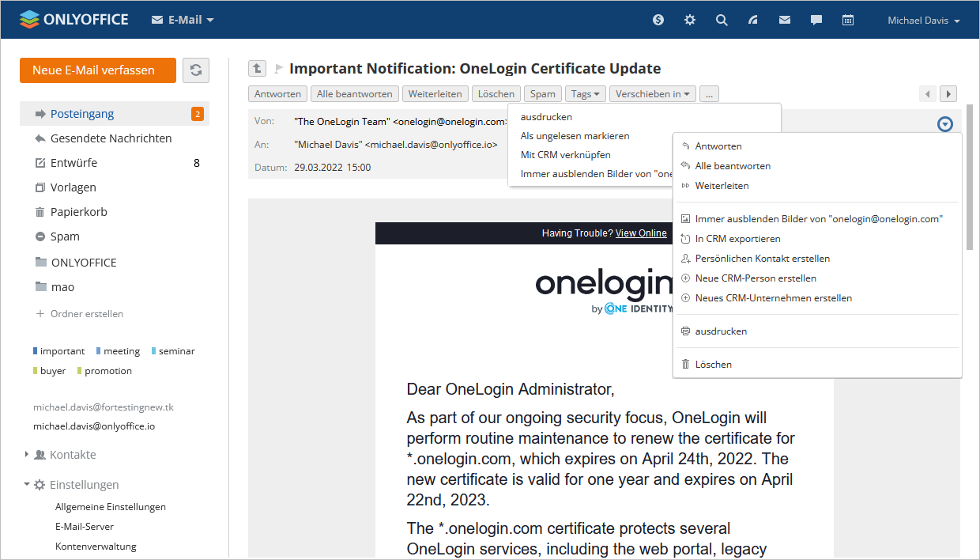Click the Neue E-Mail verfassen button
The width and height of the screenshot is (980, 560).
point(98,70)
